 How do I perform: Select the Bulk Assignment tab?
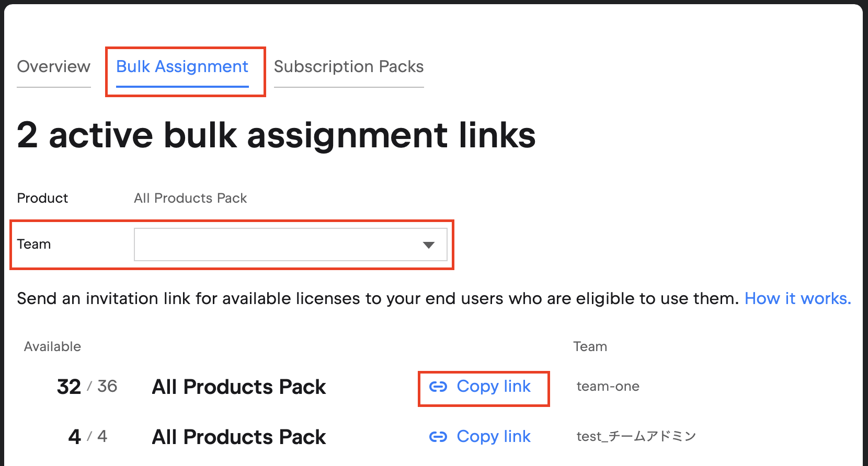pos(182,67)
